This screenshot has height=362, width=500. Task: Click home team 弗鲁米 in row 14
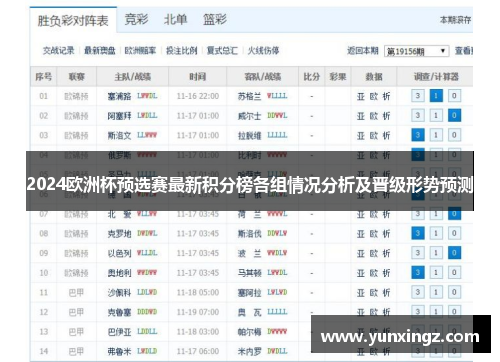(x=119, y=351)
